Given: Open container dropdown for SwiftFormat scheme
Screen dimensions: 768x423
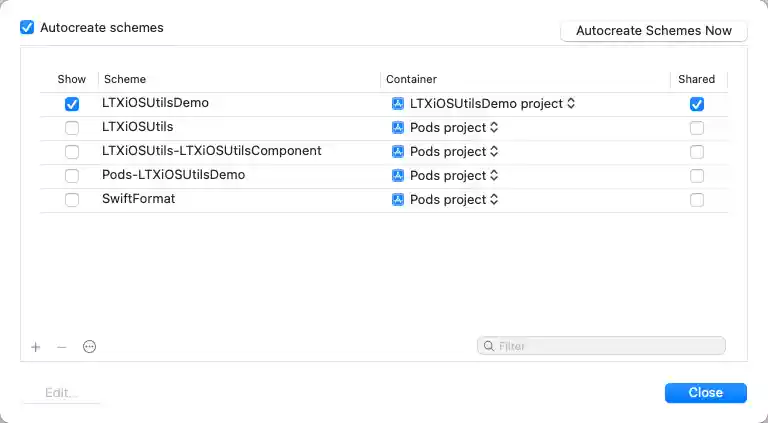Looking at the screenshot, I should pyautogui.click(x=494, y=200).
